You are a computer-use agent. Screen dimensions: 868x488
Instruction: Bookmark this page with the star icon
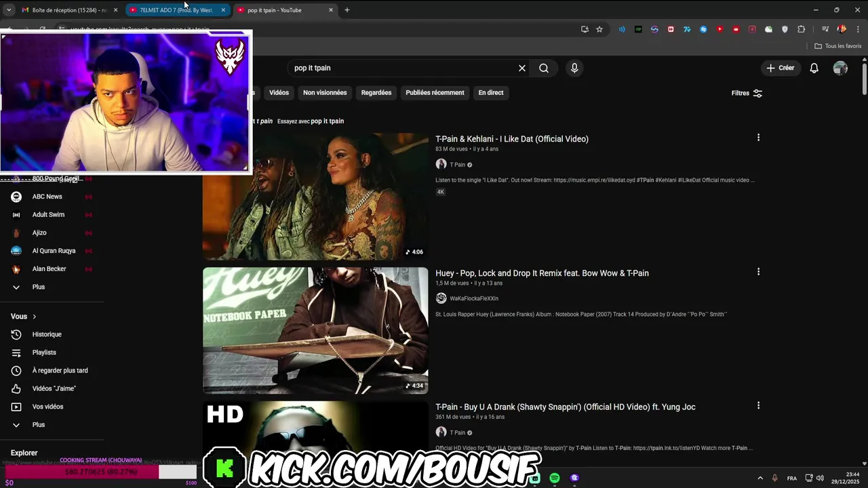[x=599, y=29]
